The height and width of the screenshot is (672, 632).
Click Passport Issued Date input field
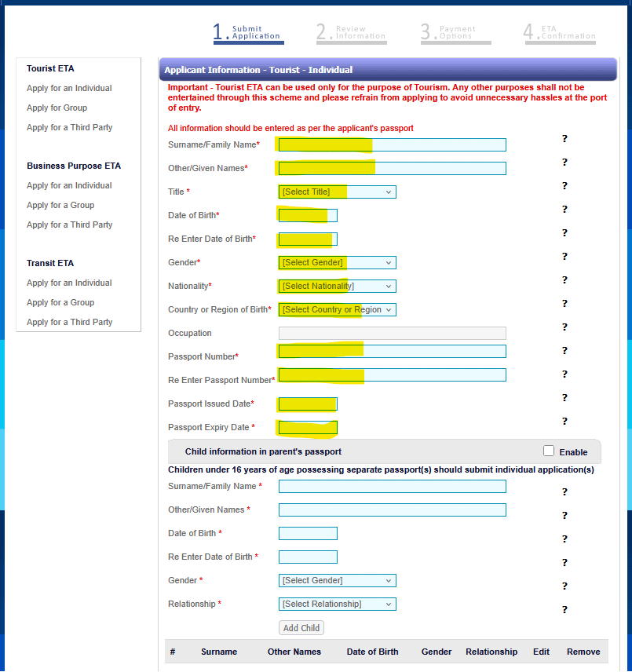(308, 404)
